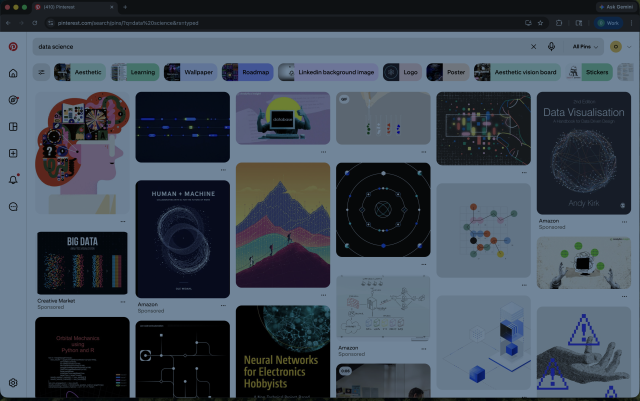640x401 pixels.
Task: Click the browser address bar URL
Action: 128,23
